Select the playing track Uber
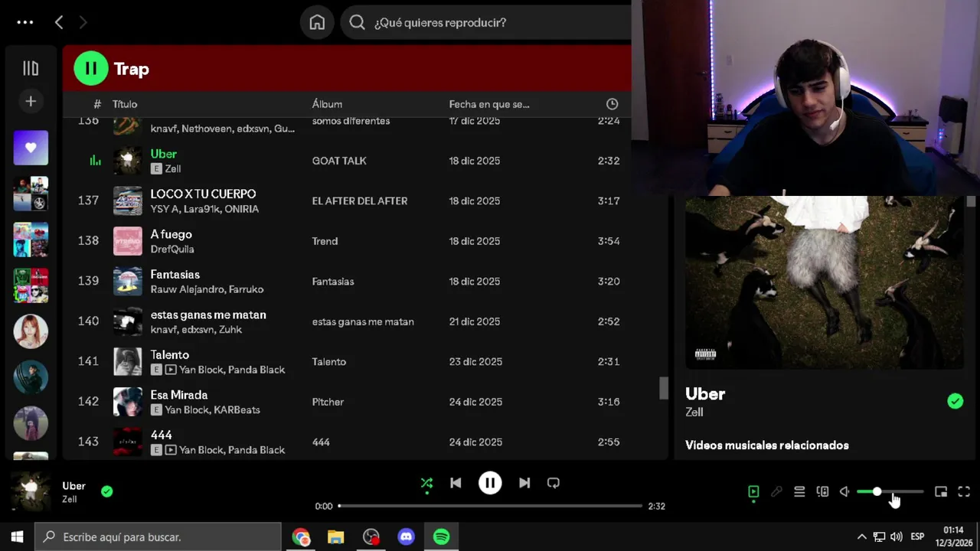Viewport: 980px width, 551px height. point(163,154)
